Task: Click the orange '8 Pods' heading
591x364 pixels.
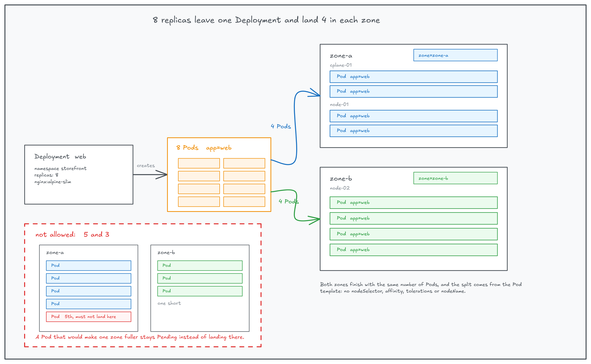Action: coord(187,148)
